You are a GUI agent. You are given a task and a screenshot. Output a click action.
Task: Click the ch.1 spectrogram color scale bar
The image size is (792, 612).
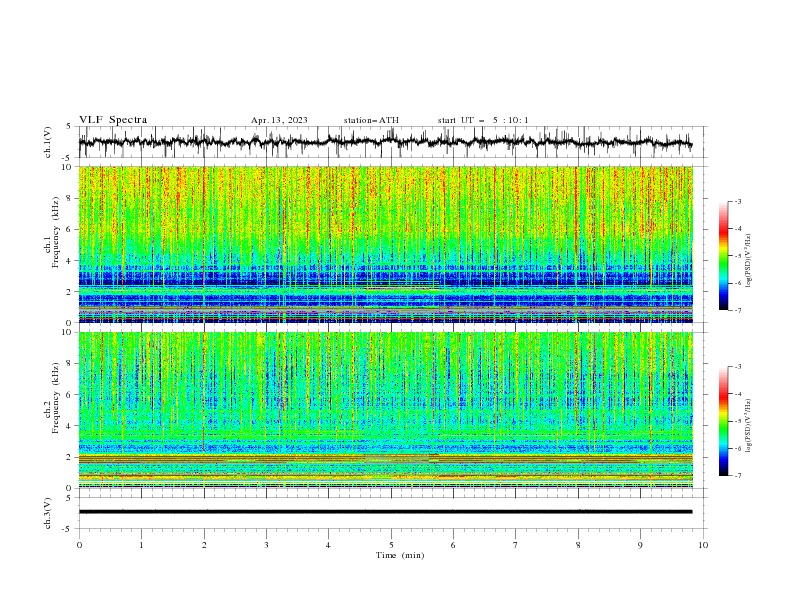pyautogui.click(x=723, y=256)
